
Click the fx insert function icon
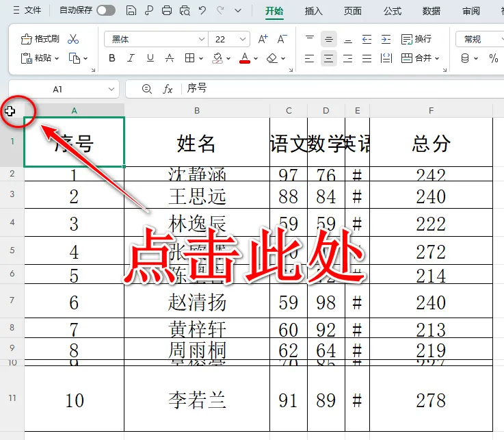tap(168, 89)
